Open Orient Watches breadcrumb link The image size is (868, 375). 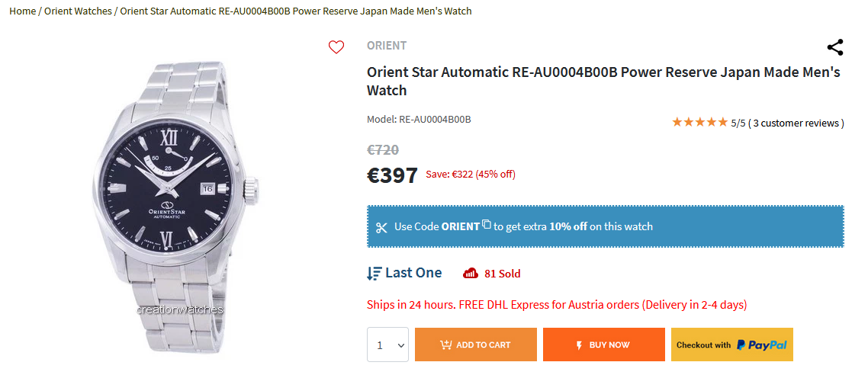coord(78,11)
